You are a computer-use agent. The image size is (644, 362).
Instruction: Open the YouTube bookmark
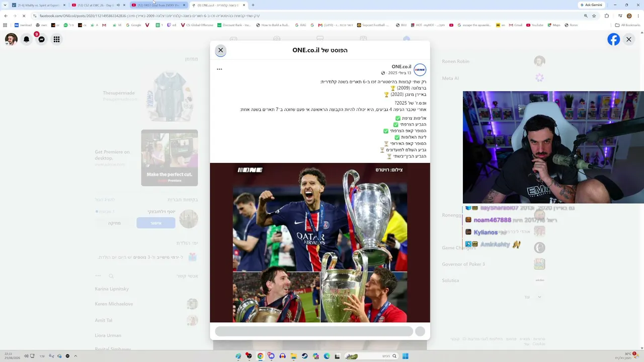coord(534,25)
